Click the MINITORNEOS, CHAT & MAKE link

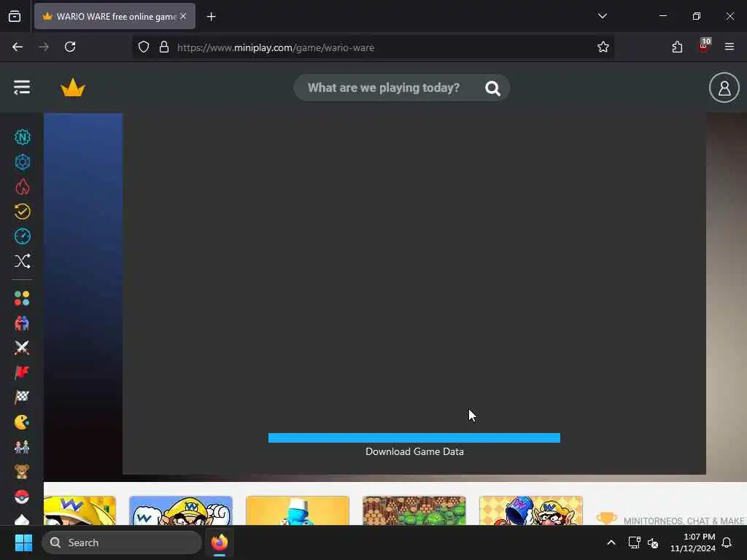point(684,521)
